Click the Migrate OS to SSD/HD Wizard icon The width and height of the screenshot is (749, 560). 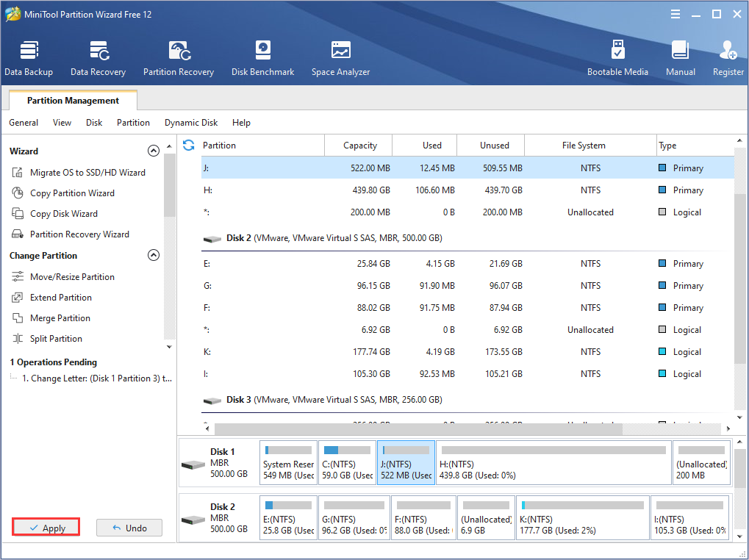[17, 173]
